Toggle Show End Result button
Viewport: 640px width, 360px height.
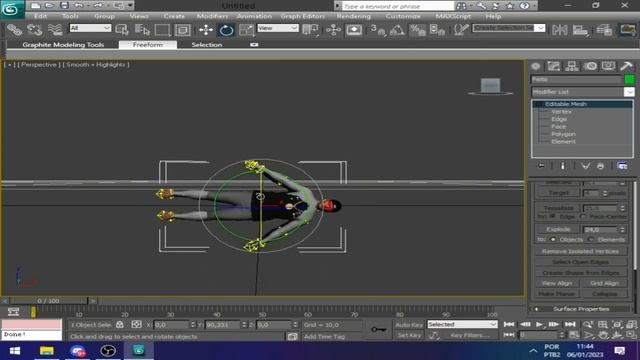click(562, 166)
